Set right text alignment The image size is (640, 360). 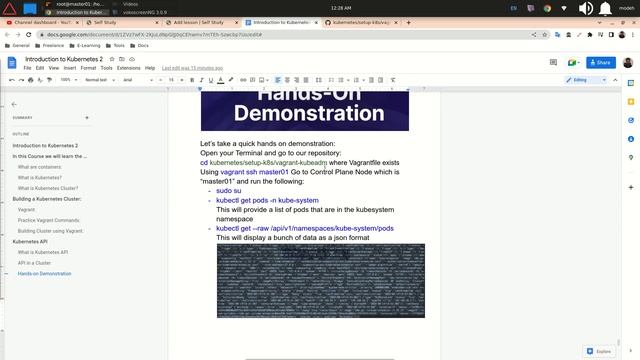coord(296,80)
